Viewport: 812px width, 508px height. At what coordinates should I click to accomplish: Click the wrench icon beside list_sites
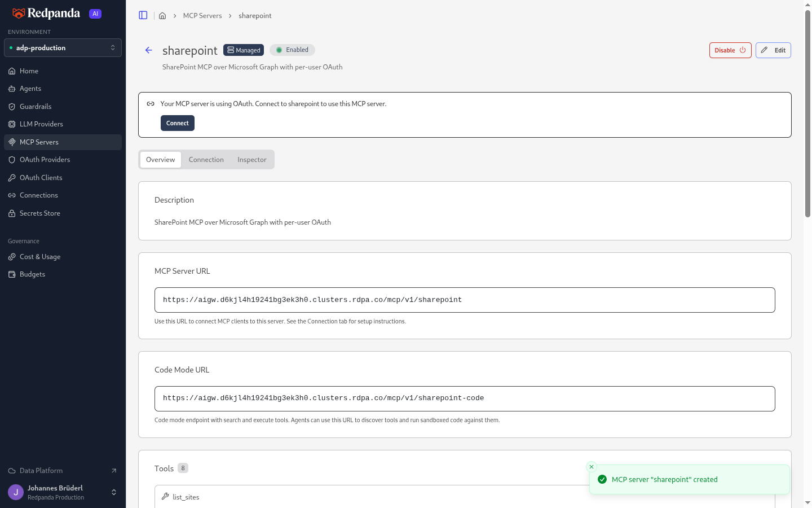(165, 496)
